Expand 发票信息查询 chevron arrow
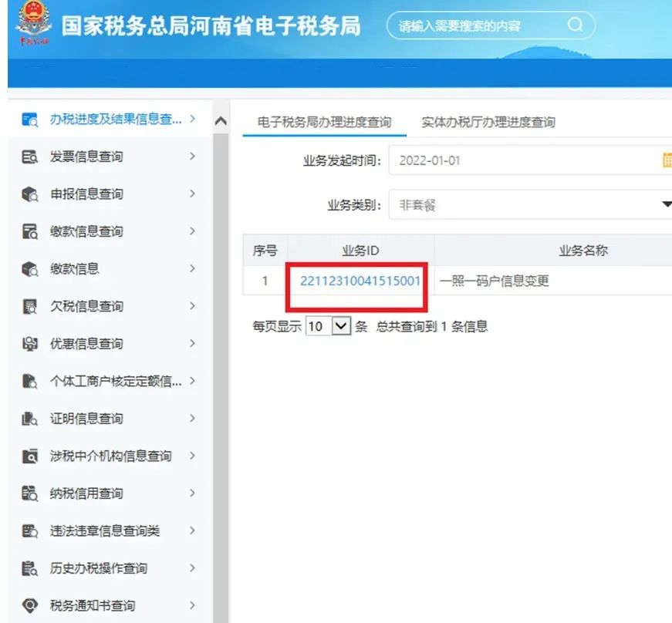 pos(192,157)
